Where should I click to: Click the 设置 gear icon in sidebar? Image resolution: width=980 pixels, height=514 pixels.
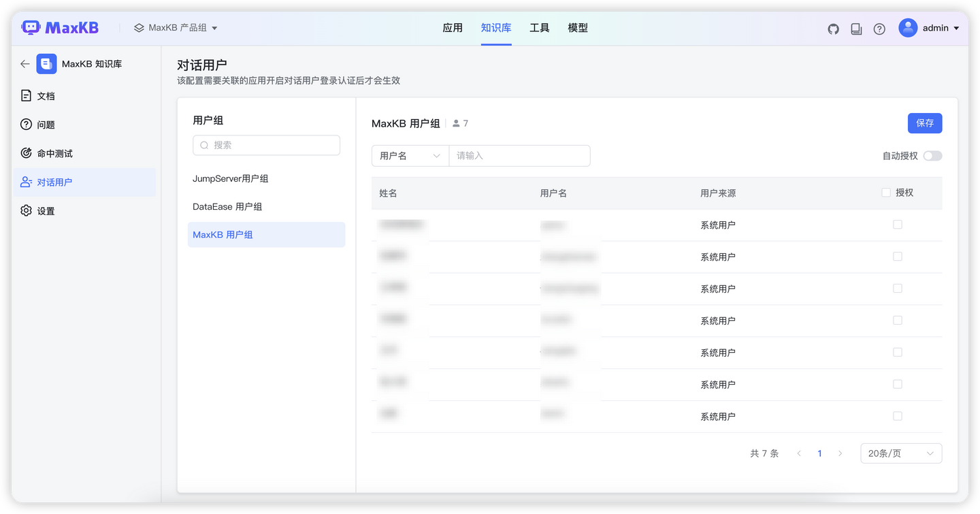(x=25, y=210)
